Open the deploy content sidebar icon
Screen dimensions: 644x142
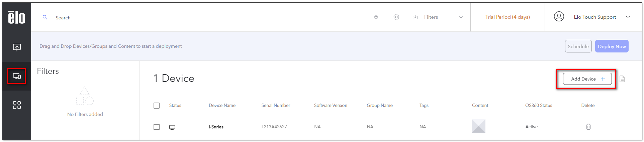tap(17, 47)
